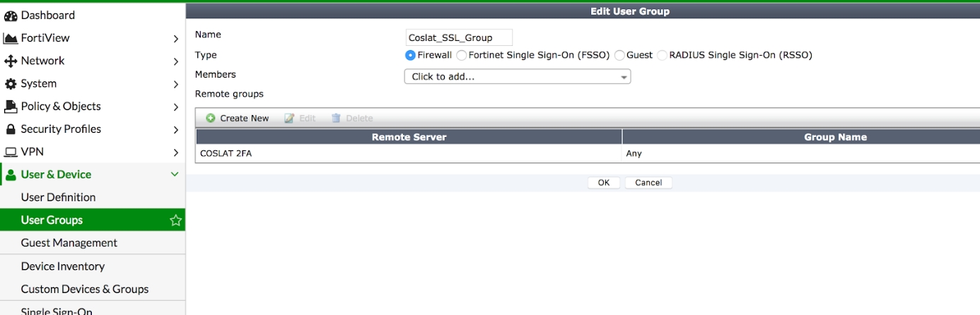Screen dimensions: 980x315
Task: Click the Dashboard gauge icon
Action: coord(11,16)
